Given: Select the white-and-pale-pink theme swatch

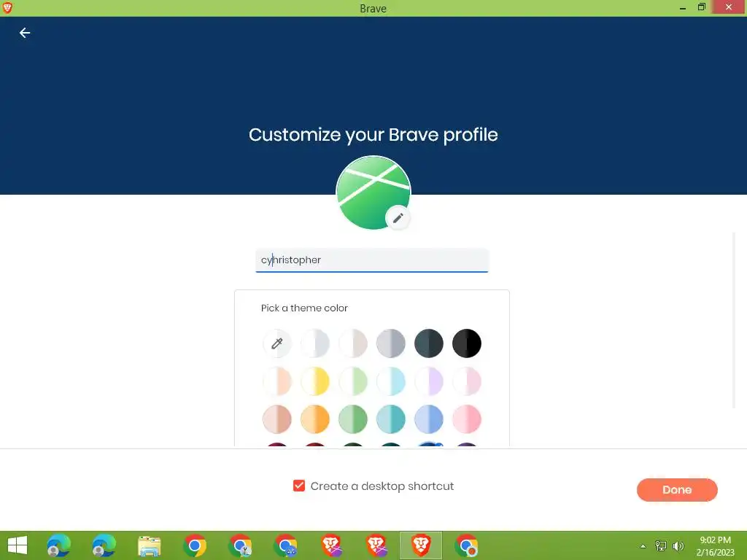Looking at the screenshot, I should point(467,381).
